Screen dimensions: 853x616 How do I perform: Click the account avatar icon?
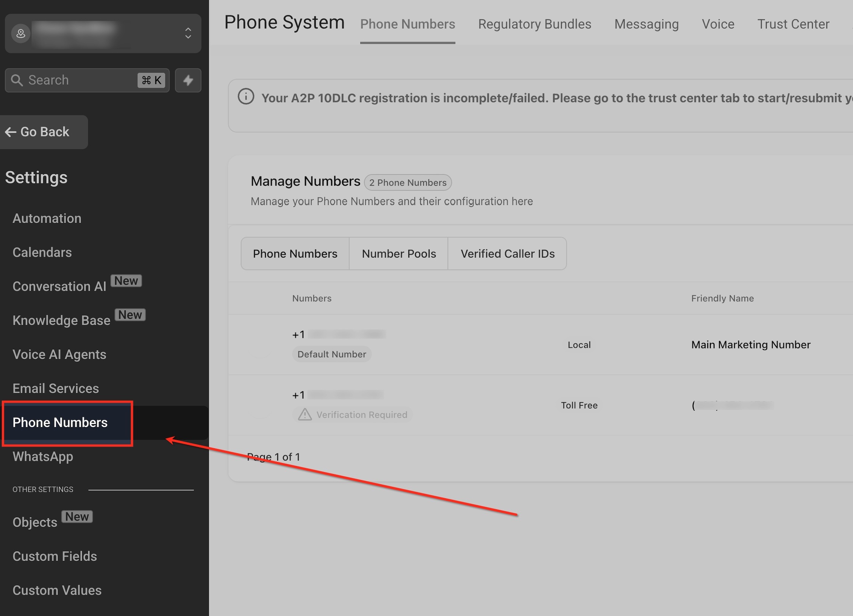pyautogui.click(x=21, y=34)
